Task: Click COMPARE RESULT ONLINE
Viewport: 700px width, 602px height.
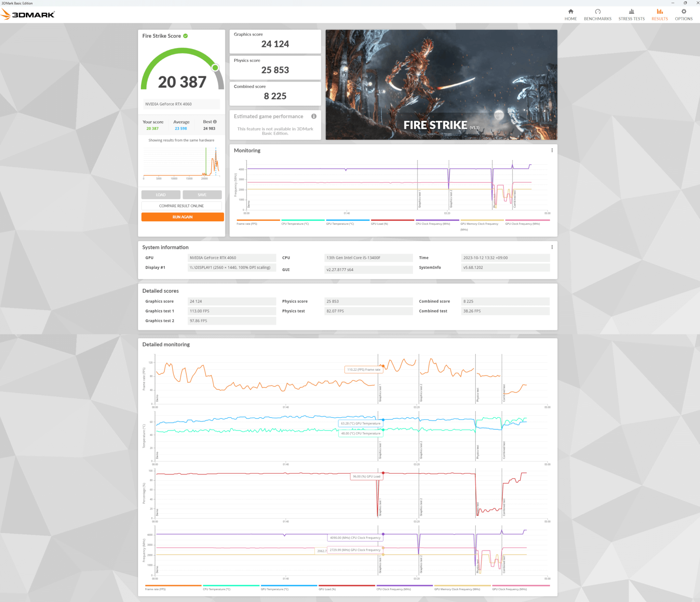Action: click(181, 206)
